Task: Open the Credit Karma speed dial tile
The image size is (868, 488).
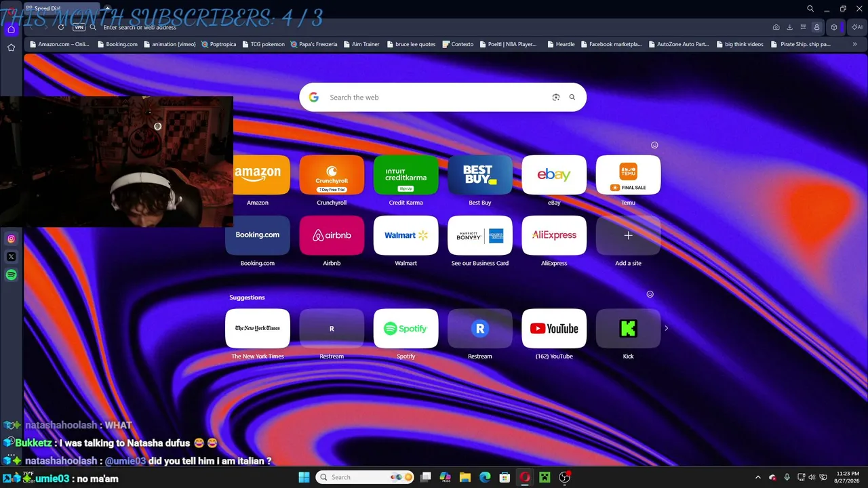Action: [406, 175]
